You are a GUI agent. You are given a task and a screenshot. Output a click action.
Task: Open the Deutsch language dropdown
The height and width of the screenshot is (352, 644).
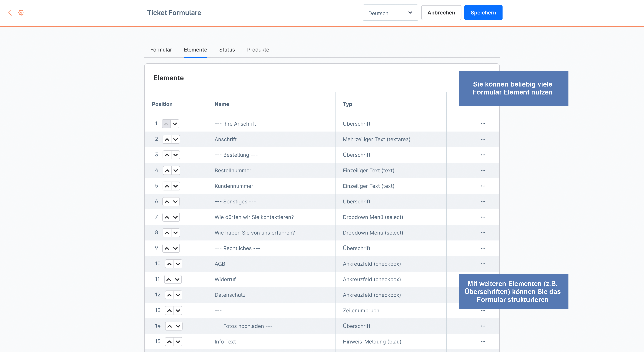coord(390,13)
